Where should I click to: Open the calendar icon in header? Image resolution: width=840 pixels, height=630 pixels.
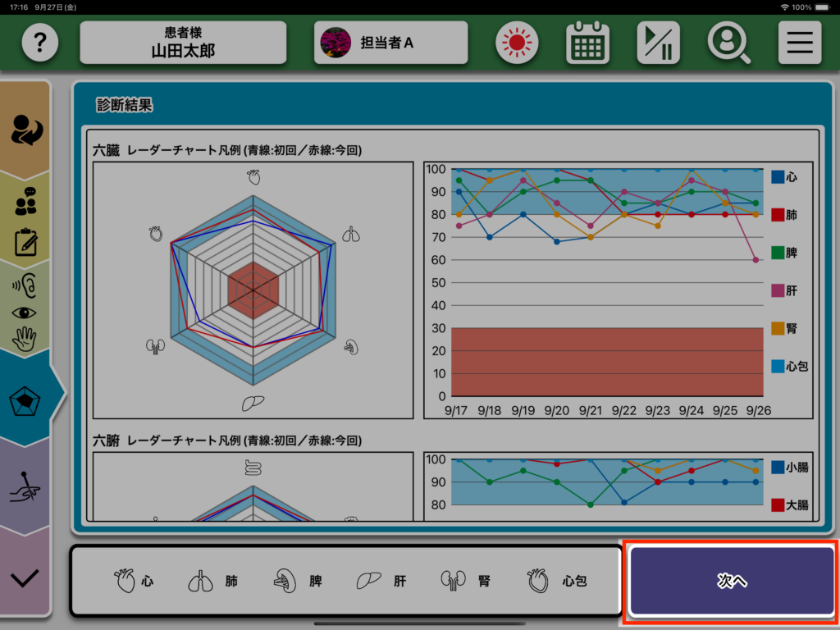pyautogui.click(x=587, y=43)
